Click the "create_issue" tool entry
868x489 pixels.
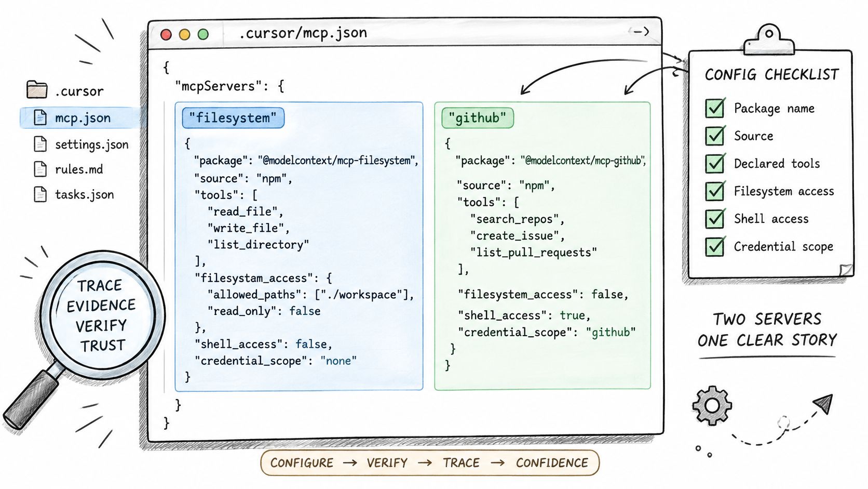(x=517, y=236)
